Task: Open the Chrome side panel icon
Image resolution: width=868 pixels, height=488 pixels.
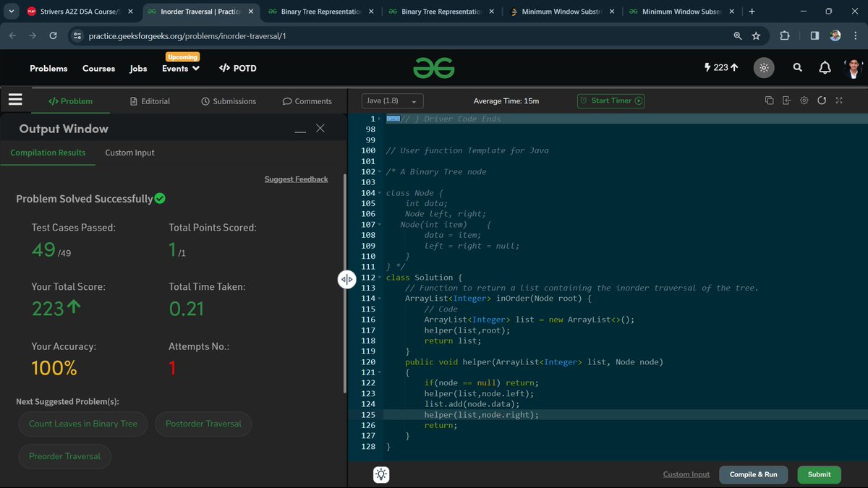Action: [814, 35]
